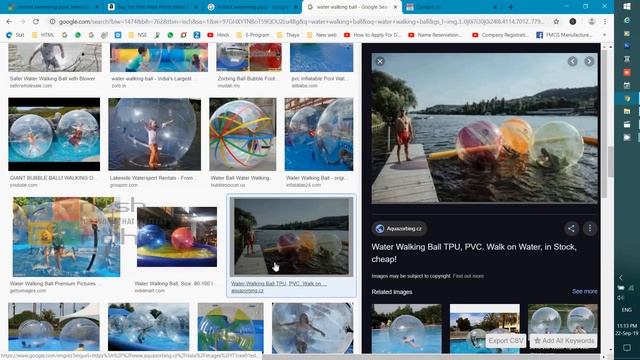Open the New web bookmarks folder
The image size is (640, 360).
click(x=322, y=35)
